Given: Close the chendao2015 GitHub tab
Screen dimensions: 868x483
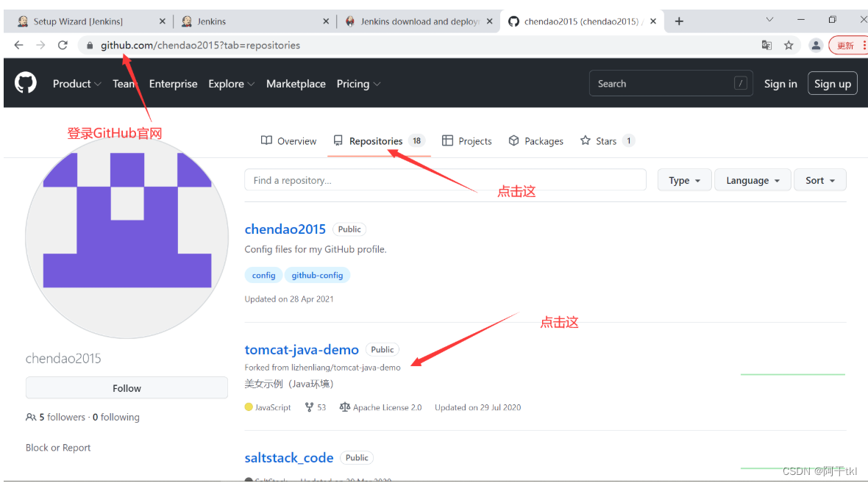Looking at the screenshot, I should pyautogui.click(x=653, y=21).
